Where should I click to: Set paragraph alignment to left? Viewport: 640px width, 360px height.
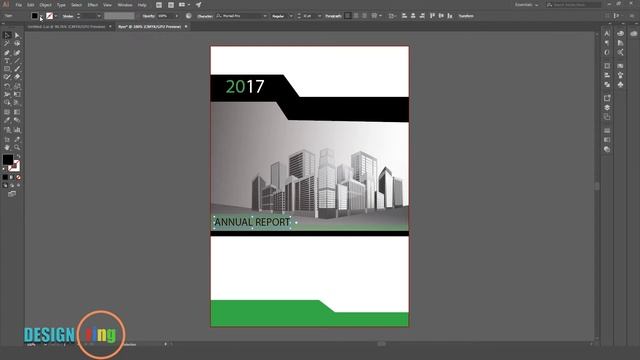click(348, 16)
